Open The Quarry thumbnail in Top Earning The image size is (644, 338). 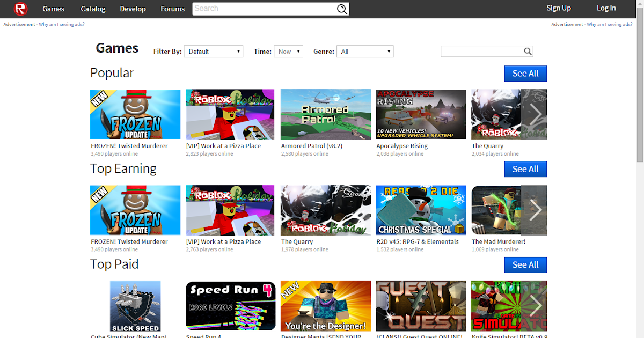[x=326, y=210]
